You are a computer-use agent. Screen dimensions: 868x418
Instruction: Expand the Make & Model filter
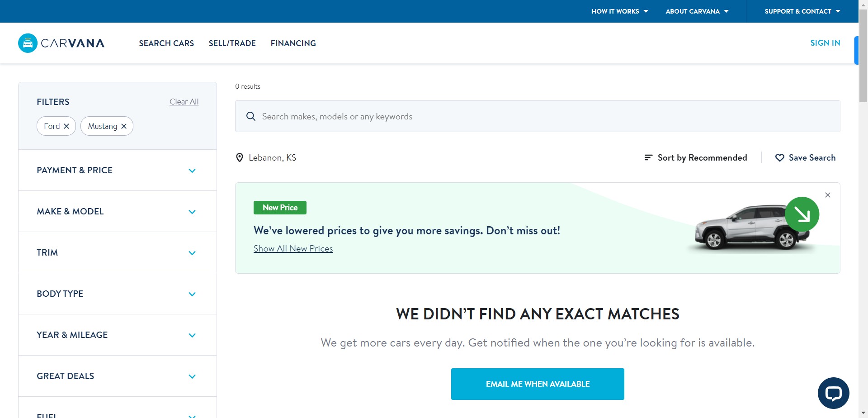pyautogui.click(x=192, y=212)
